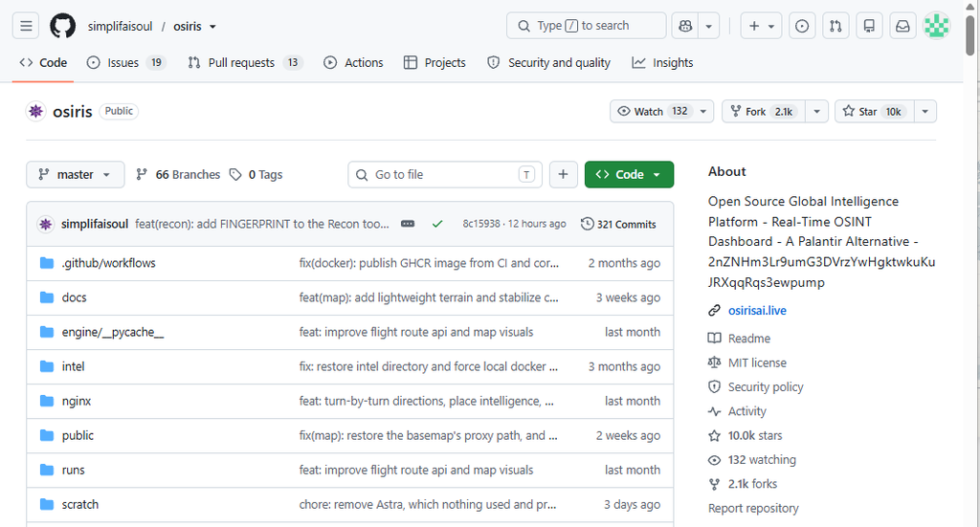
Task: Open the create new plus dropdown
Action: point(761,26)
